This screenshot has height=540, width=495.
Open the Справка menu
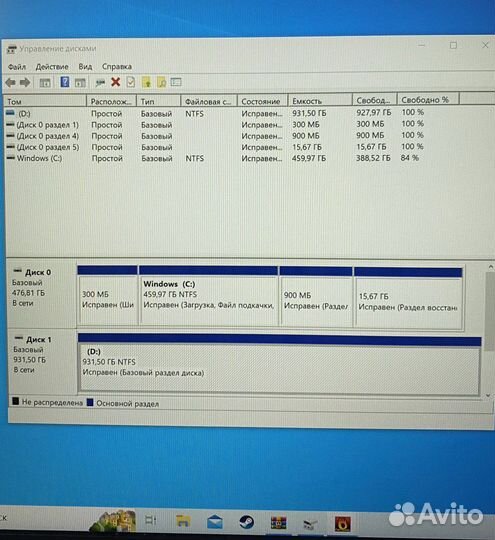(x=117, y=66)
